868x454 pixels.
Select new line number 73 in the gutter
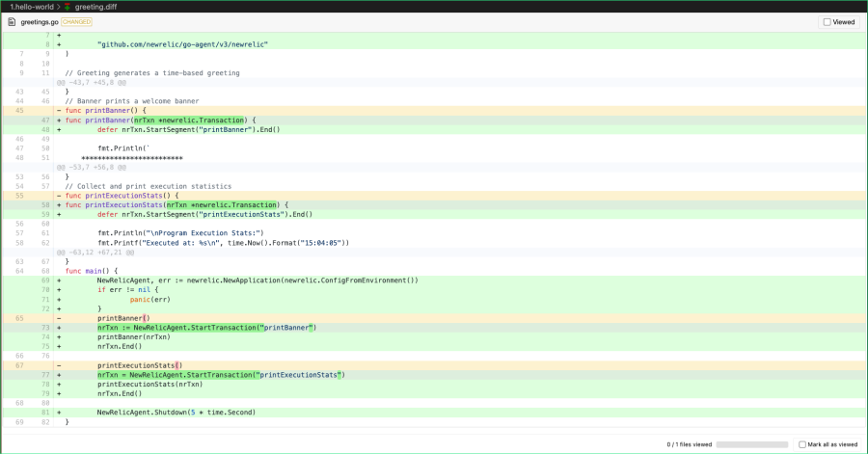coord(45,327)
